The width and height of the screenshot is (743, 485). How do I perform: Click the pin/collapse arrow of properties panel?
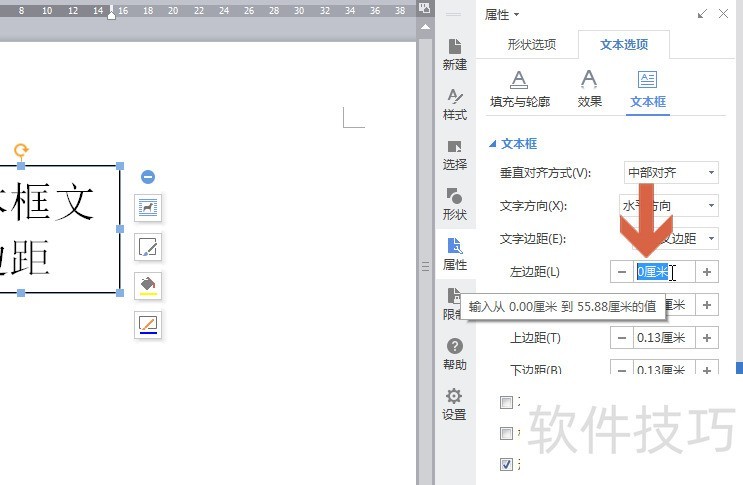click(702, 14)
